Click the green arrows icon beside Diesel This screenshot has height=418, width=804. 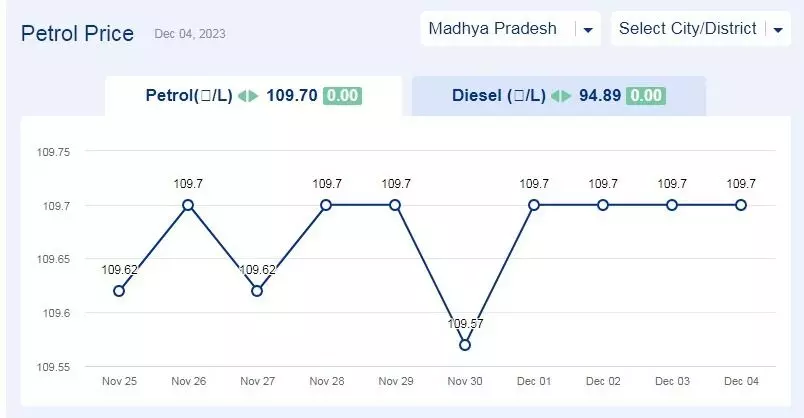pyautogui.click(x=561, y=96)
